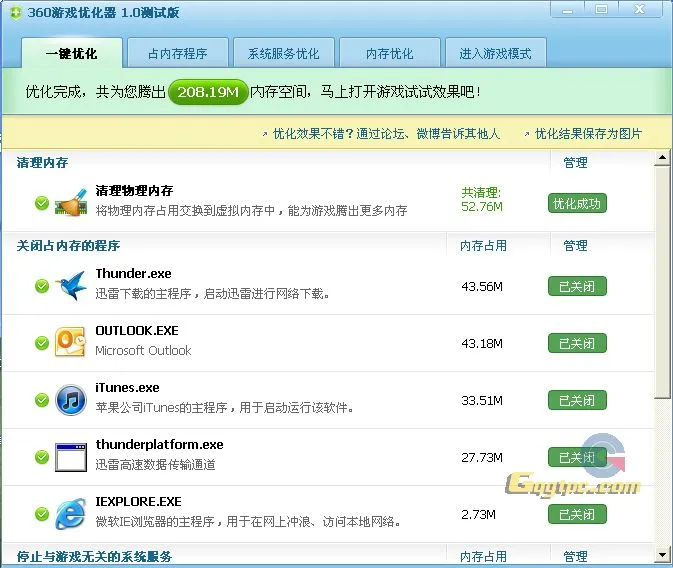673x568 pixels.
Task: Click the IEXPLORE.EXE browser icon
Action: [x=71, y=514]
